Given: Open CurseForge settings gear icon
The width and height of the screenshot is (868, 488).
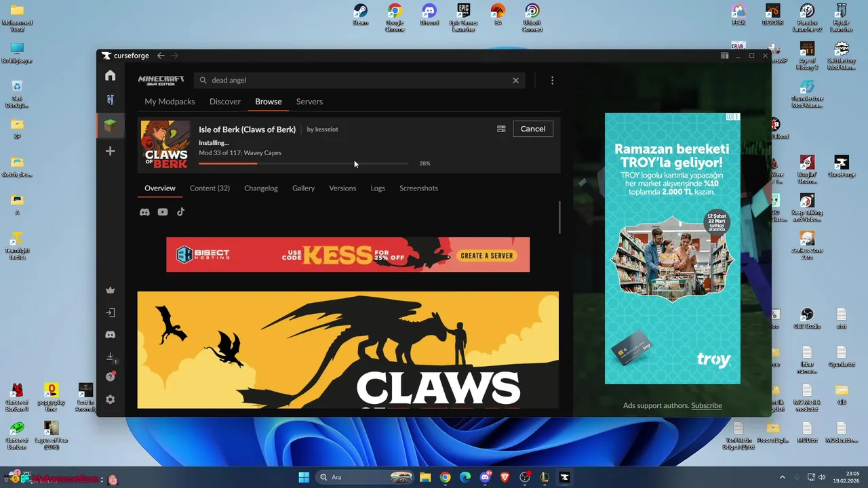Looking at the screenshot, I should point(110,400).
